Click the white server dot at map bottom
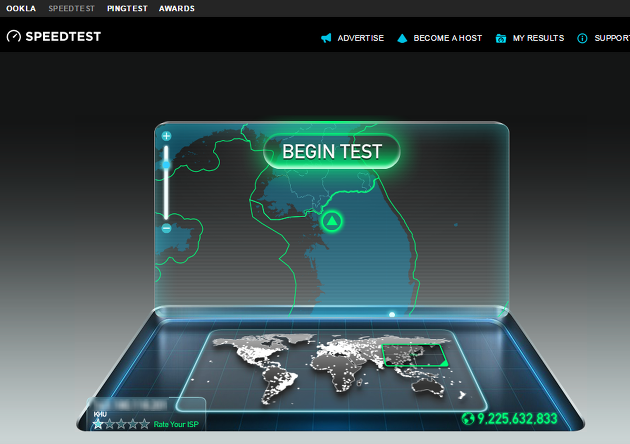Viewport: 630px width, 444px height. [x=392, y=315]
